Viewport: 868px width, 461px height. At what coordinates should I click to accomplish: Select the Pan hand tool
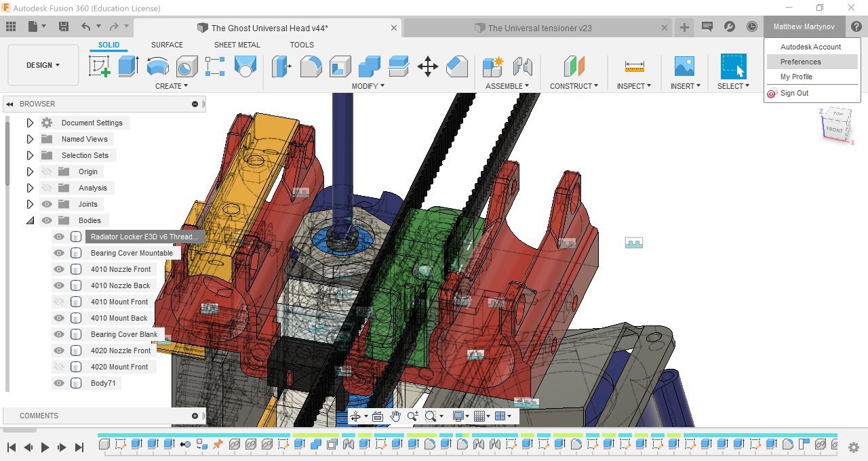click(395, 416)
